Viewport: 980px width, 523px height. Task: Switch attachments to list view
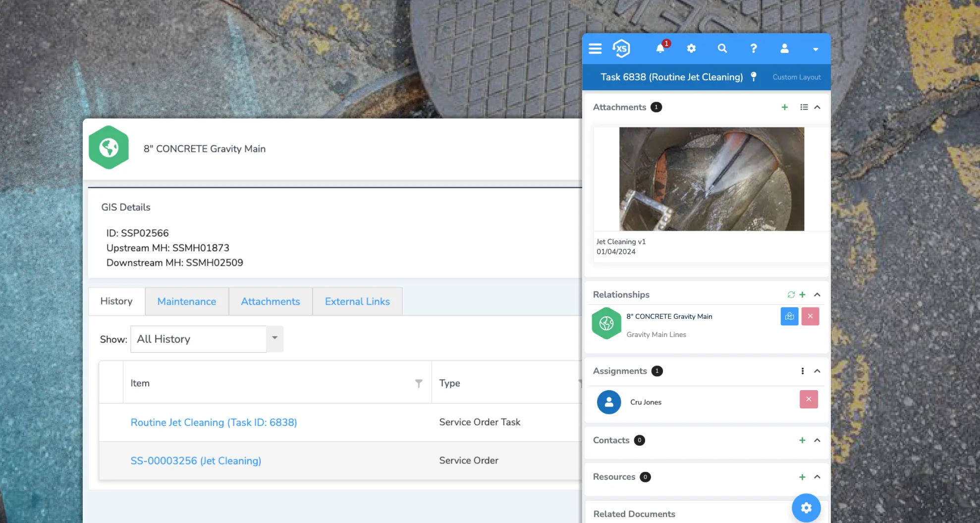tap(804, 108)
